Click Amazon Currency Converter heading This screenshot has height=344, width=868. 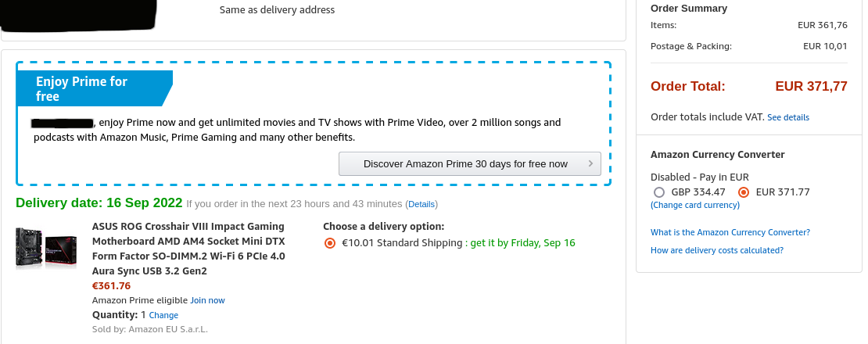click(717, 155)
